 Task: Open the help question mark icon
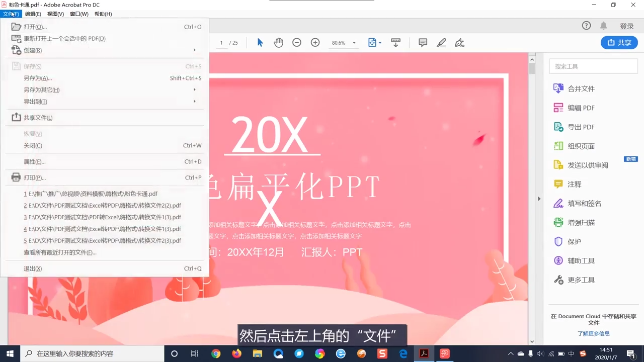pyautogui.click(x=586, y=26)
